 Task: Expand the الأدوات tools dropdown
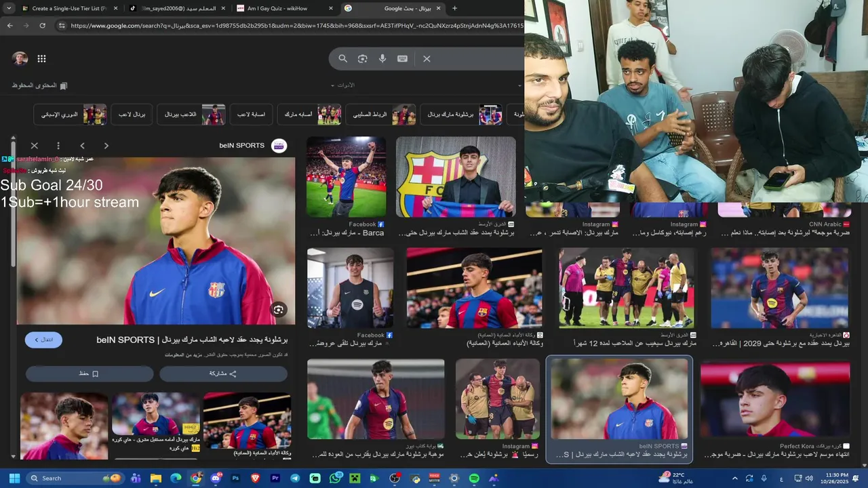click(x=342, y=85)
